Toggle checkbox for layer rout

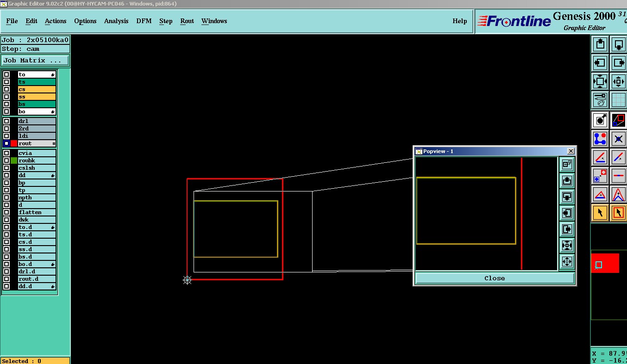[x=6, y=143]
